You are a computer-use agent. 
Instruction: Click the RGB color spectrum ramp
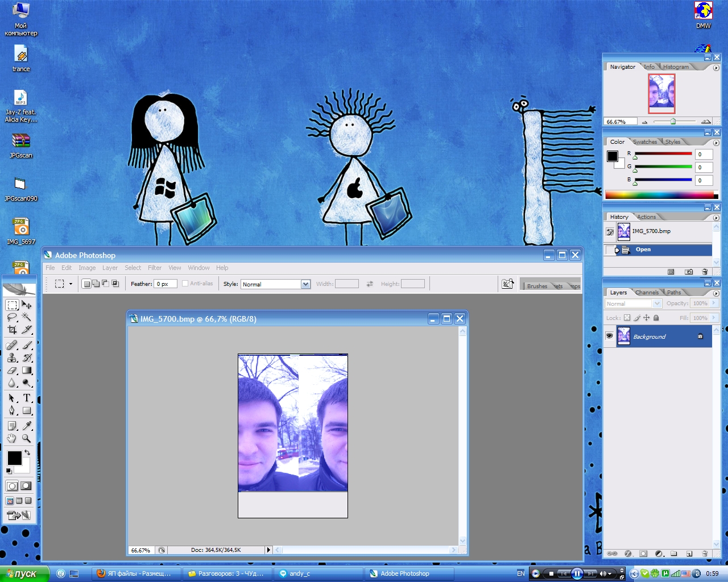click(x=660, y=196)
